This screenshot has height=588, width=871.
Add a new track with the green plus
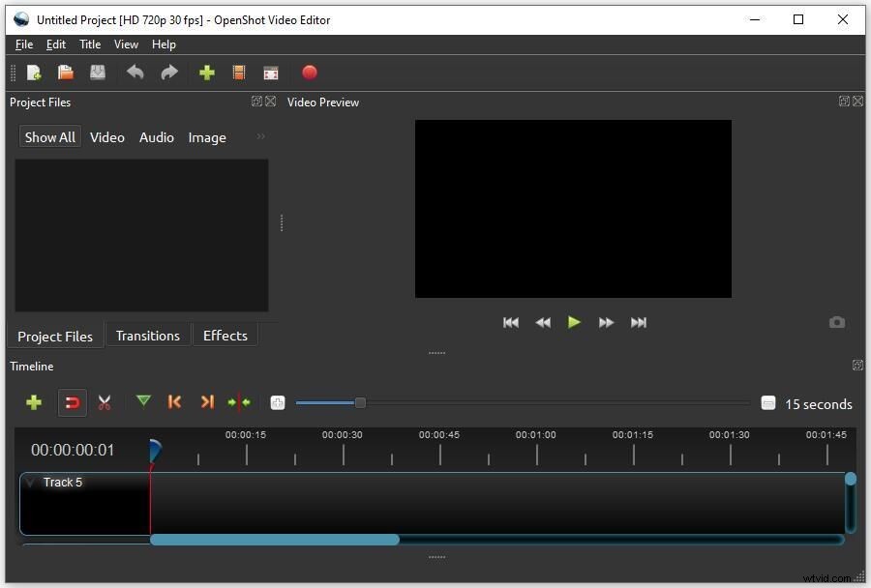point(34,402)
